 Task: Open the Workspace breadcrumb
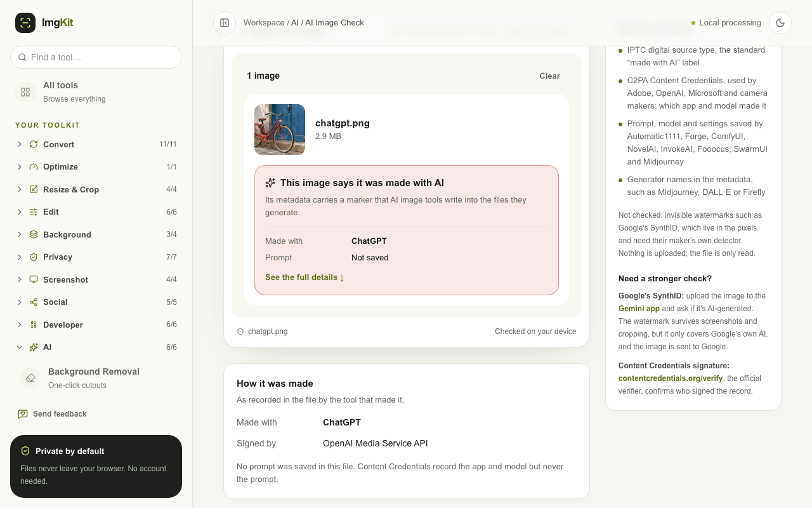(x=264, y=23)
